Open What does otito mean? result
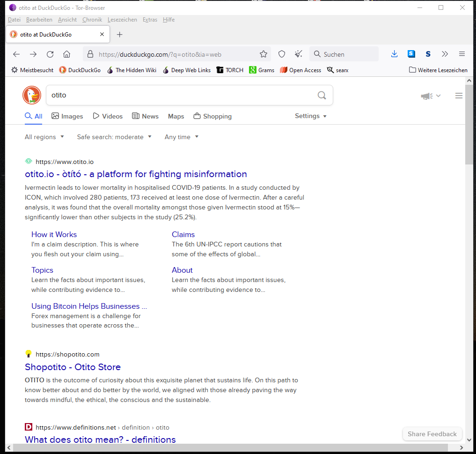Image resolution: width=476 pixels, height=454 pixels. 100,440
